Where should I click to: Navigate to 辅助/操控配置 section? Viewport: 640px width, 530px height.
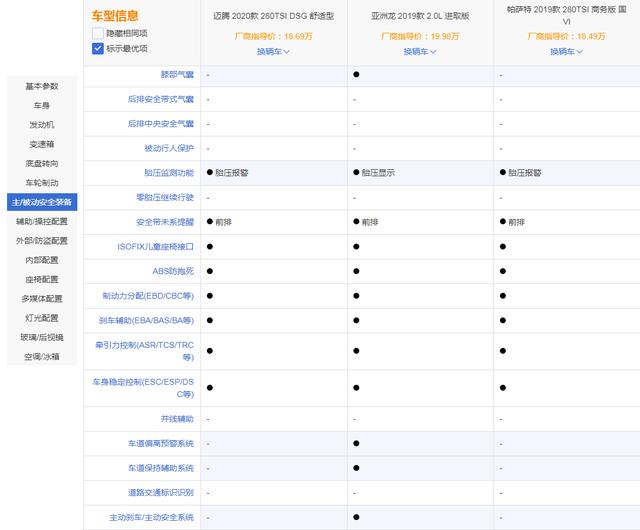pos(42,221)
